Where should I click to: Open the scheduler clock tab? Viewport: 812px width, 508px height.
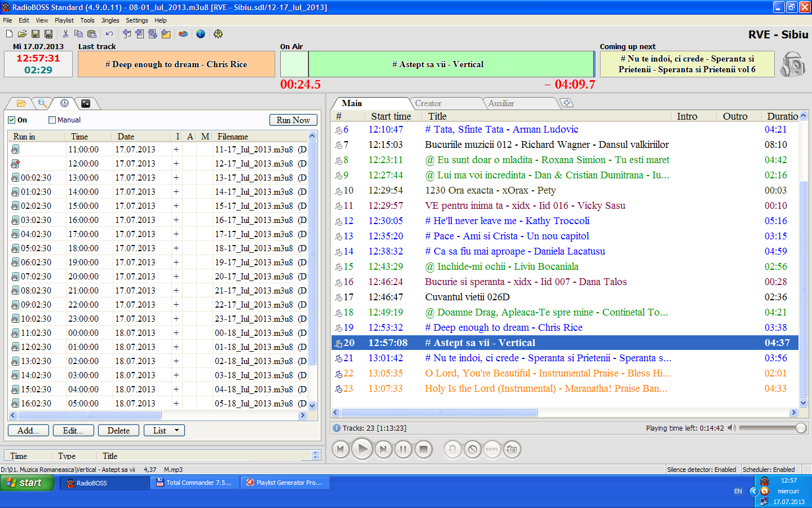(x=64, y=103)
